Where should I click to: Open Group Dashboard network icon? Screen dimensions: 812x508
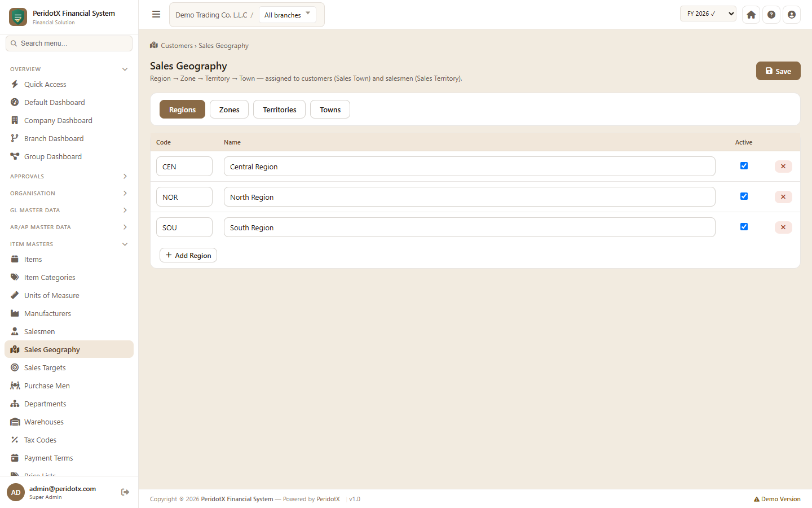[x=15, y=156]
